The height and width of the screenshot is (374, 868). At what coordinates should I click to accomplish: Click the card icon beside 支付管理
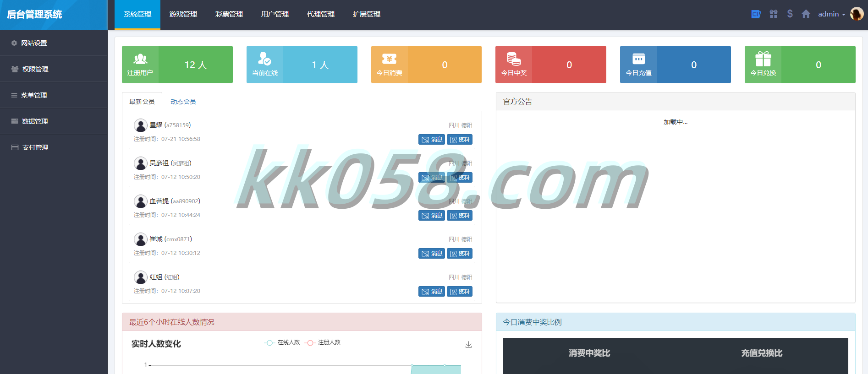15,147
